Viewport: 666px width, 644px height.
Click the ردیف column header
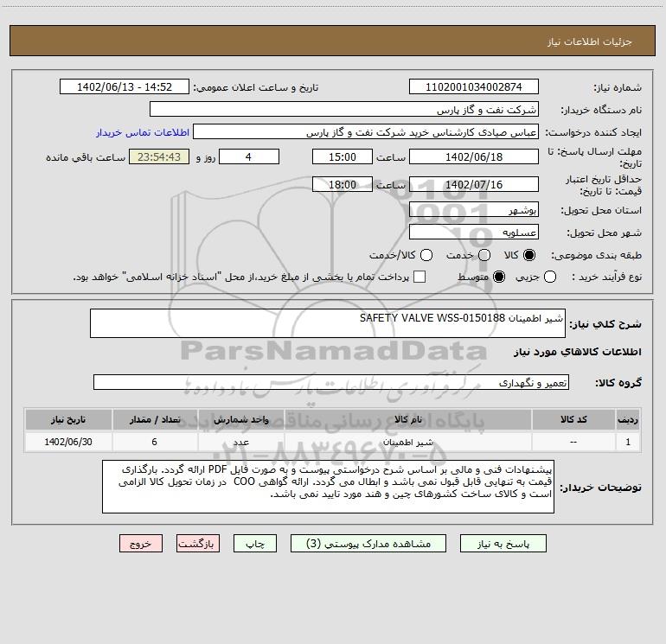click(628, 420)
